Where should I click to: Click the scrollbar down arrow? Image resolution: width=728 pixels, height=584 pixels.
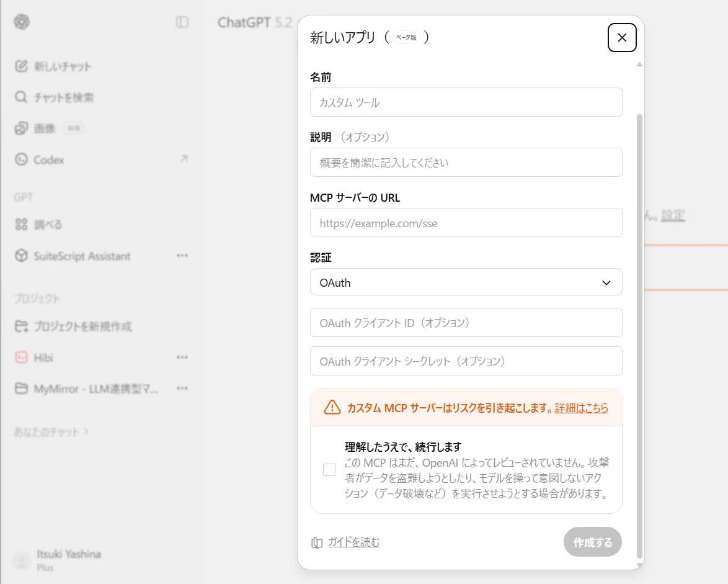click(639, 565)
